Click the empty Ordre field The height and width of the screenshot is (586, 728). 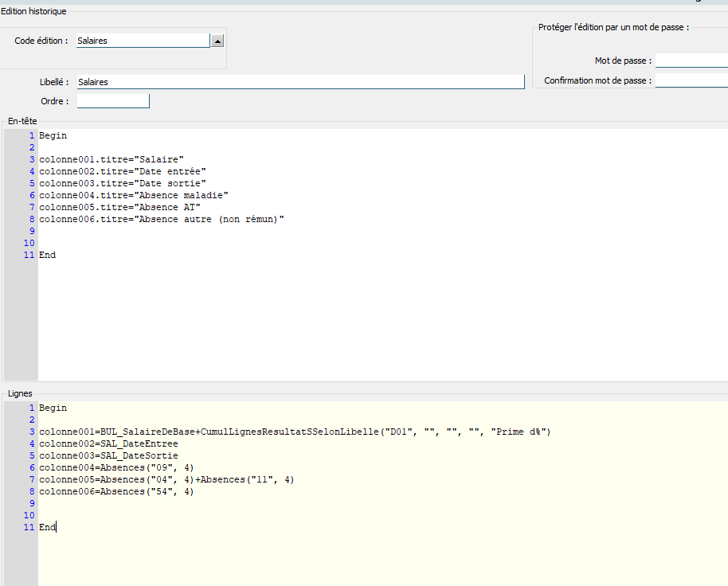pos(113,101)
